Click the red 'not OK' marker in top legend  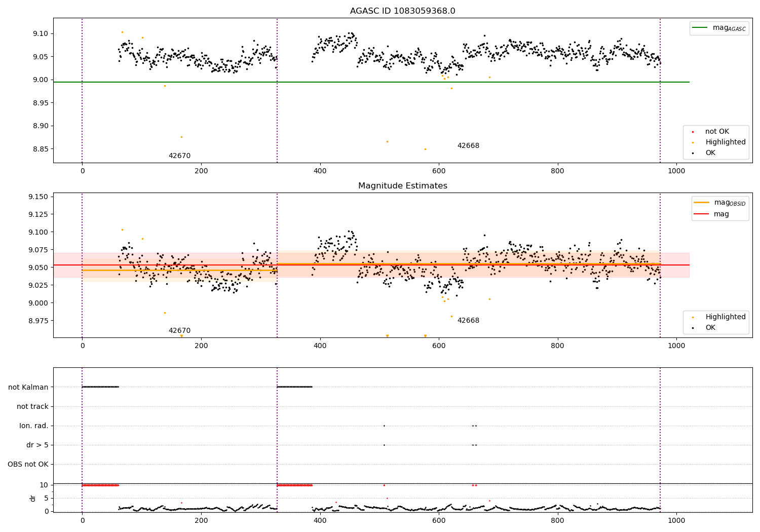click(x=693, y=132)
